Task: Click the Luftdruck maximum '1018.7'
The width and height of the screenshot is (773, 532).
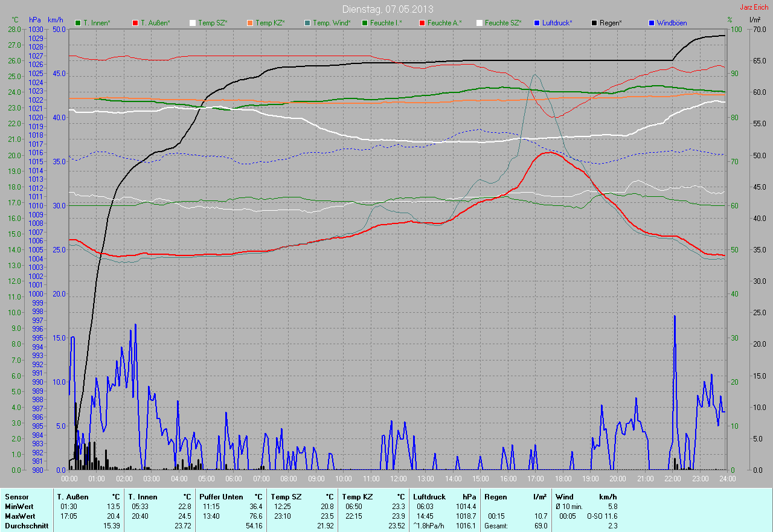Action: pos(466,516)
